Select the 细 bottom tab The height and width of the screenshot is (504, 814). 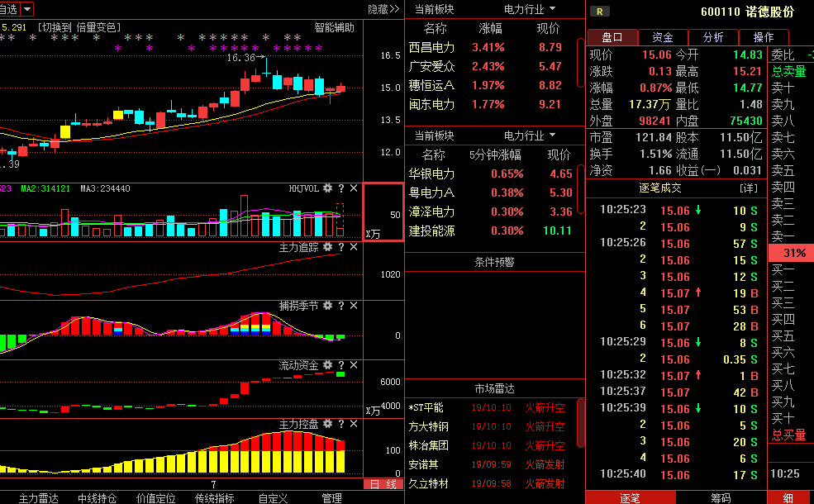click(x=788, y=498)
